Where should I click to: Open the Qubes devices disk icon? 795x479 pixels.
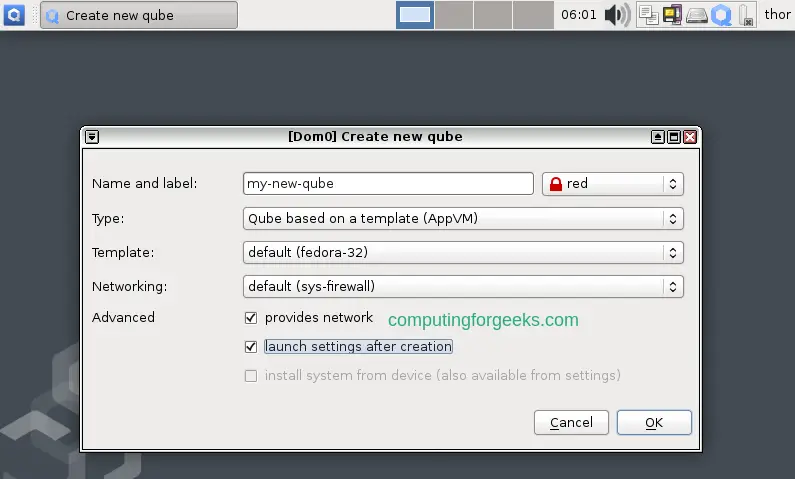pyautogui.click(x=697, y=15)
